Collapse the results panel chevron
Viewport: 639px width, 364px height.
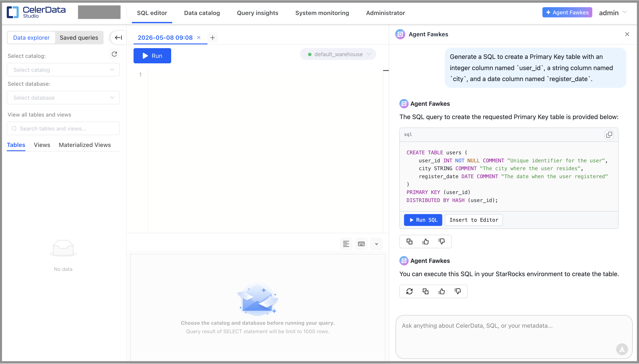376,244
